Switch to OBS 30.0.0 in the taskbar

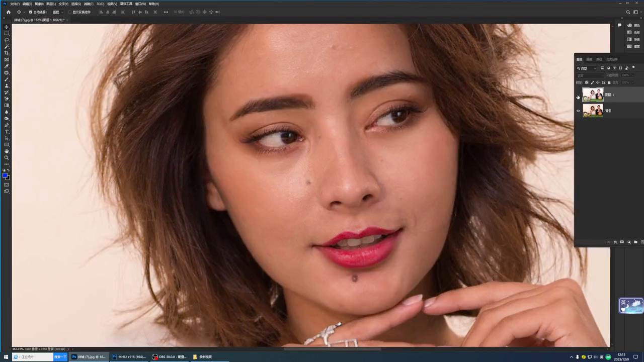click(170, 357)
